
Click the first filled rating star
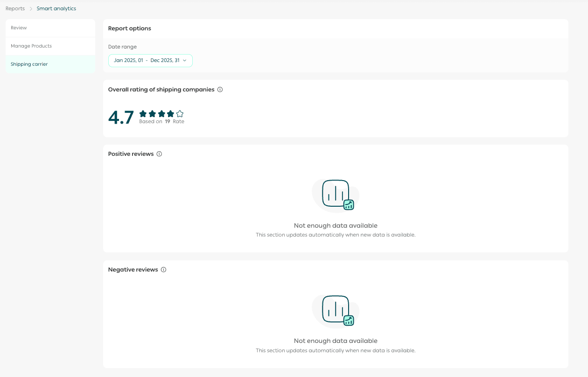click(x=143, y=113)
